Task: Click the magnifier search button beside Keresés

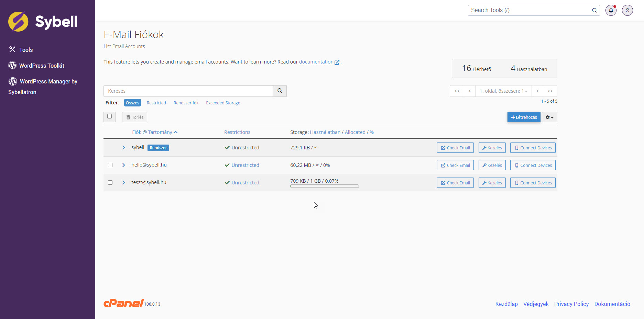Action: pos(280,91)
